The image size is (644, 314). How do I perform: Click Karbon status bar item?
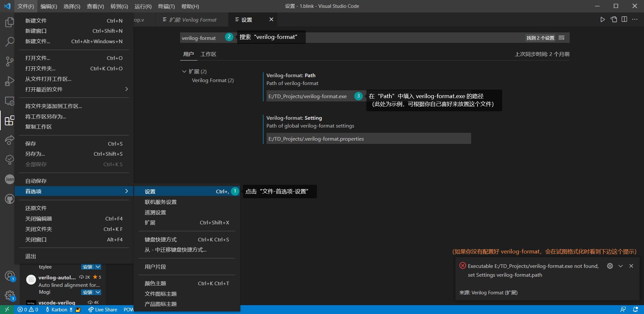59,309
